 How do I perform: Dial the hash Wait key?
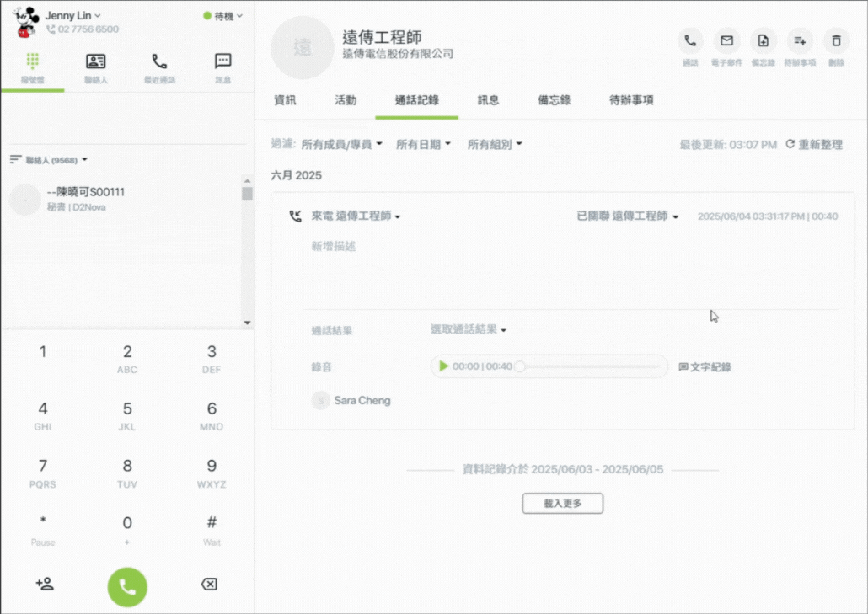[x=212, y=531]
